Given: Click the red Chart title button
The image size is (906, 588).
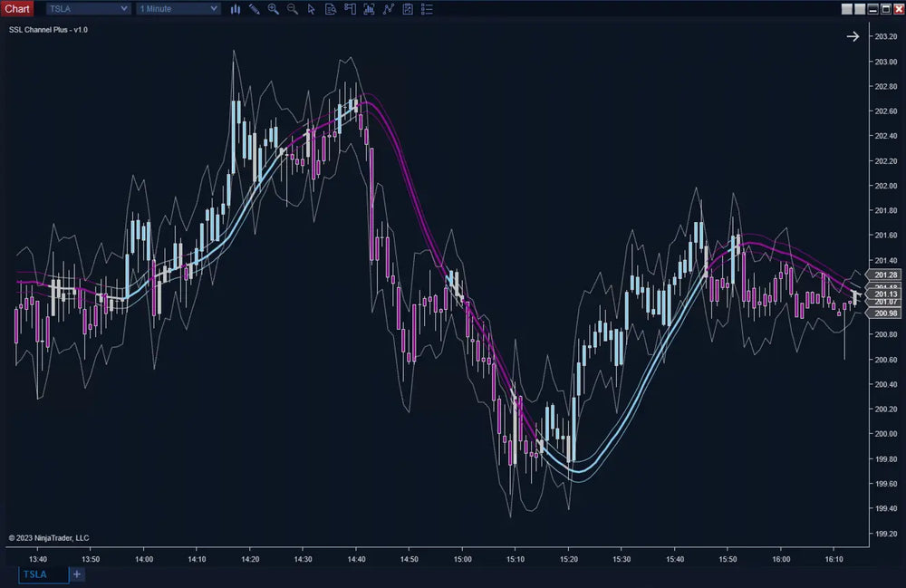Looking at the screenshot, I should 17,9.
